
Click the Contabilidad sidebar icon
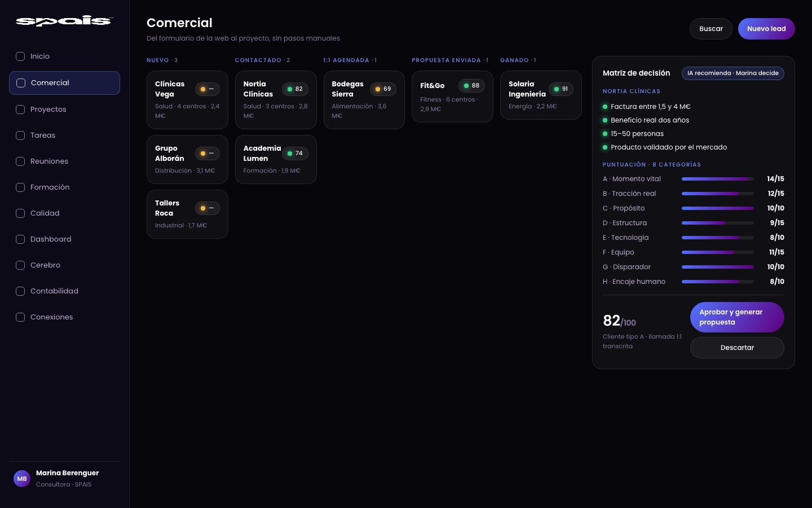(20, 291)
